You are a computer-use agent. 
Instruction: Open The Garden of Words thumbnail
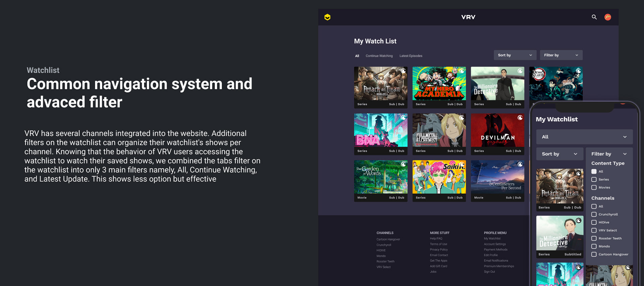coord(381,177)
